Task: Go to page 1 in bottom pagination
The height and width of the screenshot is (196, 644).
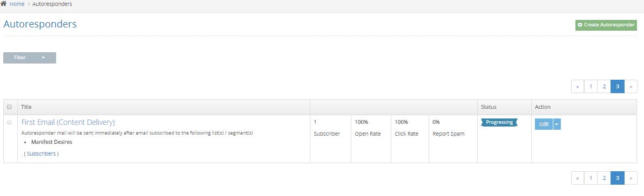Action: tap(591, 178)
